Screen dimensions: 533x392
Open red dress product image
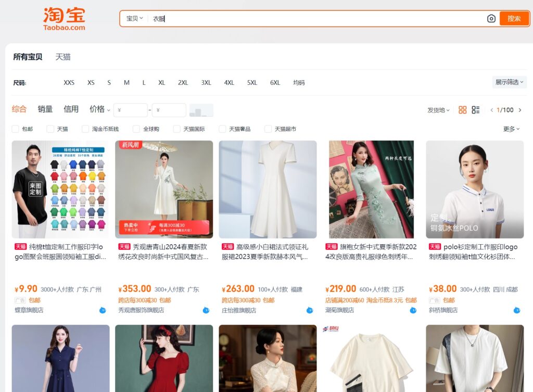click(164, 358)
